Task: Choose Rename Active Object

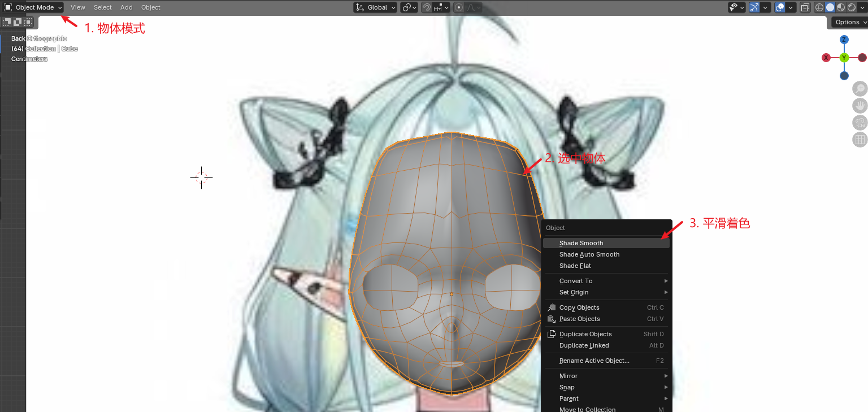Action: coord(606,361)
